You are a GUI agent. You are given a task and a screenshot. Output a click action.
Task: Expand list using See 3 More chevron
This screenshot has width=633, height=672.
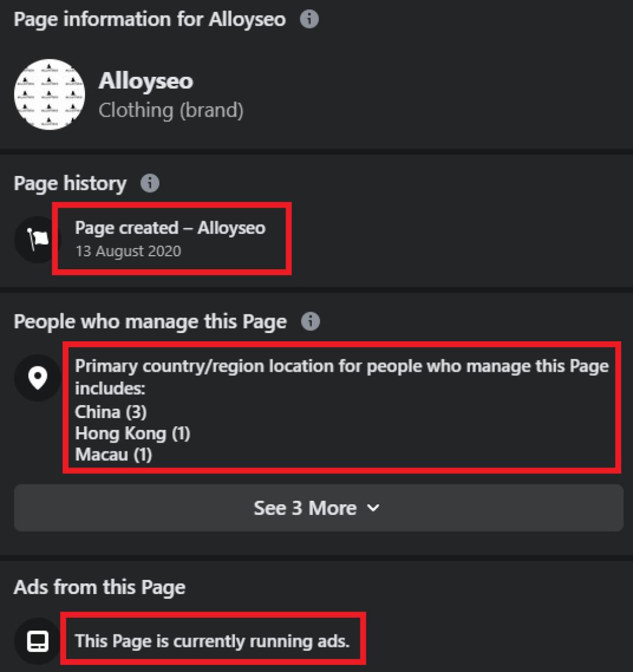tap(373, 508)
